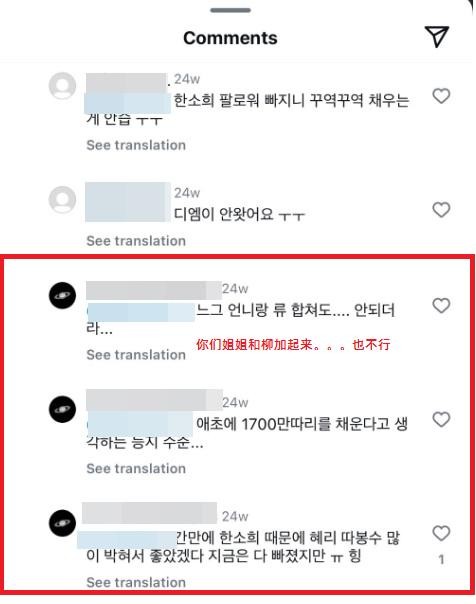Image resolution: width=476 pixels, height=604 pixels.
Task: Open planet avatar beside the 합쳐도 comment
Action: (x=62, y=295)
